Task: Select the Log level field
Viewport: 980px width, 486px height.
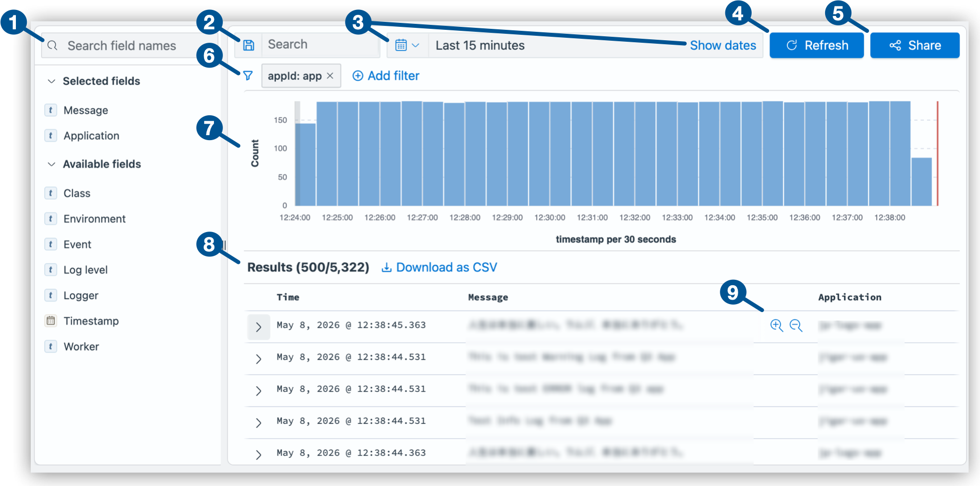Action: click(x=85, y=270)
